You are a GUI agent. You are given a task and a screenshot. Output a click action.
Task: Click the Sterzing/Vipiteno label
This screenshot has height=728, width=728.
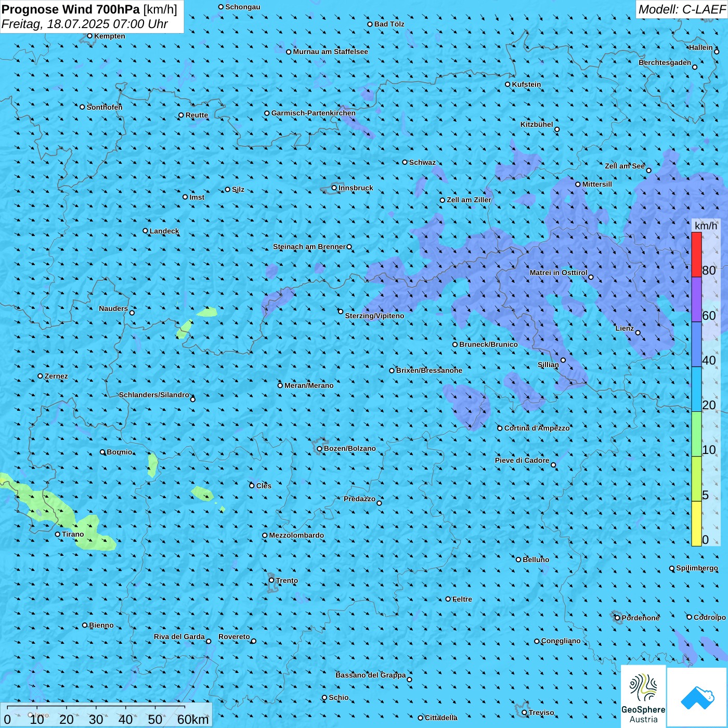pos(374,316)
